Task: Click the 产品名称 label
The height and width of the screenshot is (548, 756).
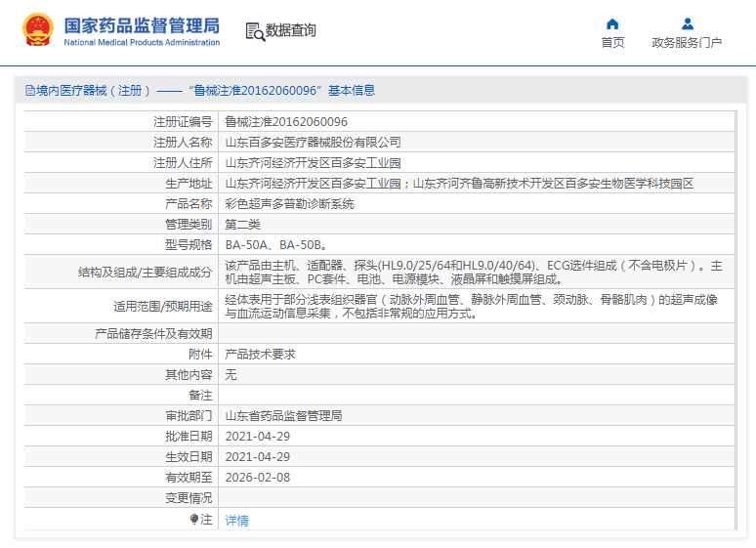Action: pos(189,204)
